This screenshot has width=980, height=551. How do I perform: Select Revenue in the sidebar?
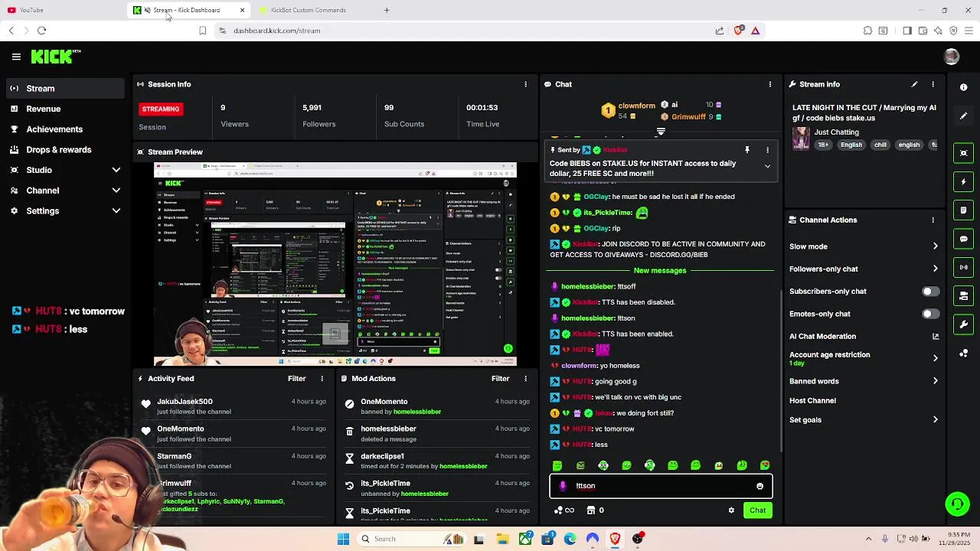(x=65, y=109)
